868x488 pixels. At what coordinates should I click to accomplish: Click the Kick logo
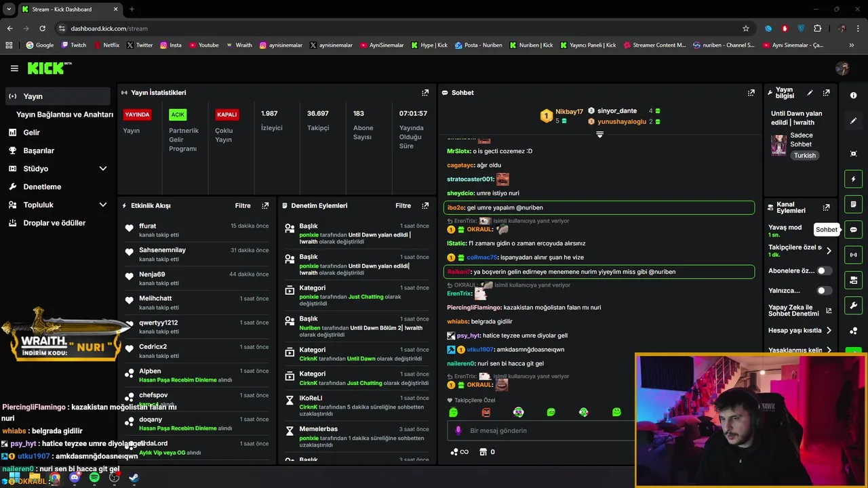[x=49, y=68]
